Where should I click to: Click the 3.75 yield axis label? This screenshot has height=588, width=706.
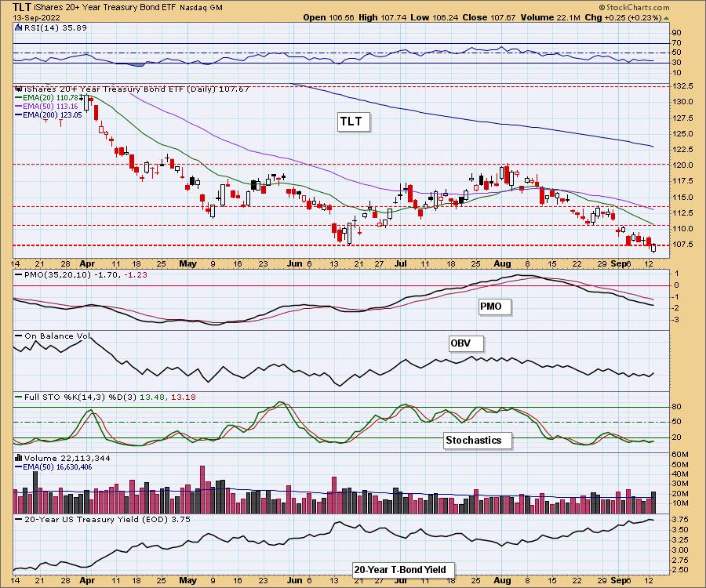pos(681,519)
